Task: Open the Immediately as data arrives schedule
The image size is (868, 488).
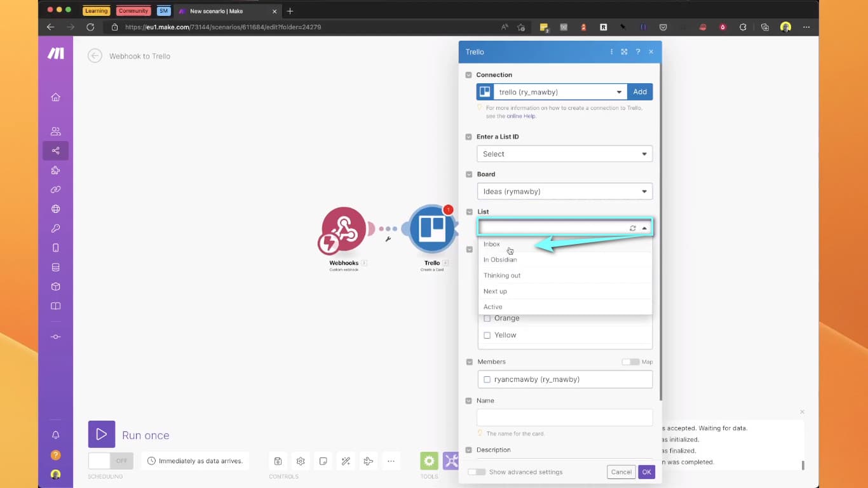Action: 195,461
